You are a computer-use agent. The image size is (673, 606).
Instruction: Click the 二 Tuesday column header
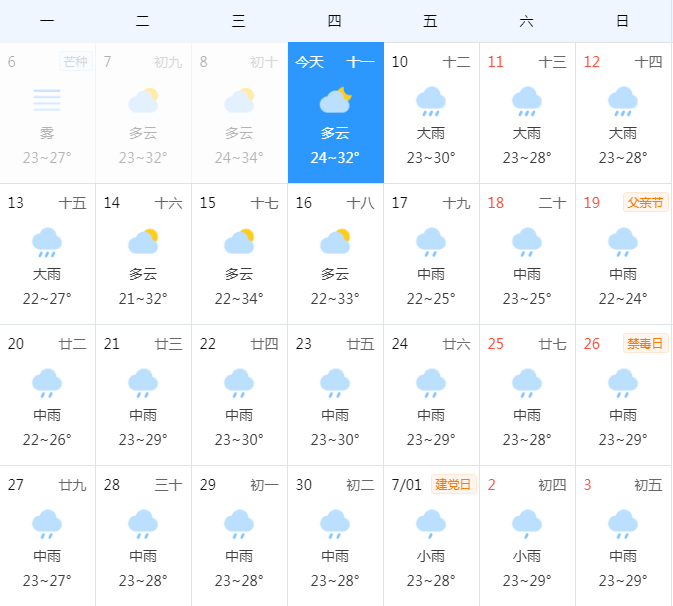143,21
